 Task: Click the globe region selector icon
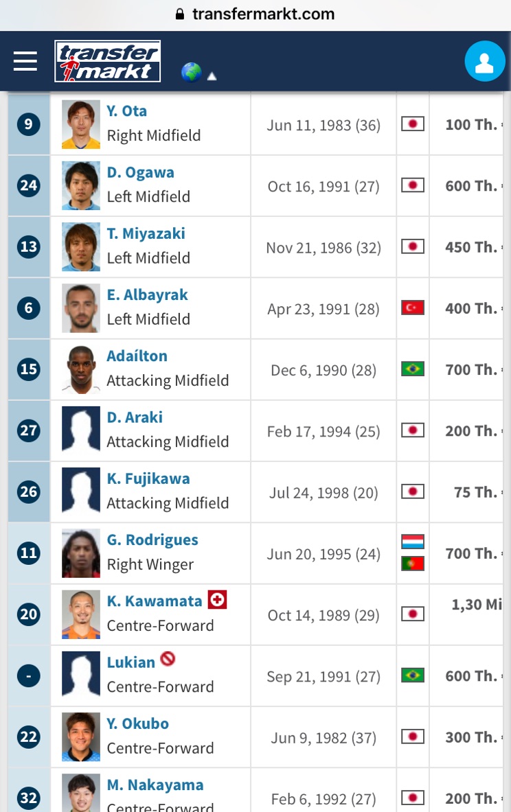point(191,72)
